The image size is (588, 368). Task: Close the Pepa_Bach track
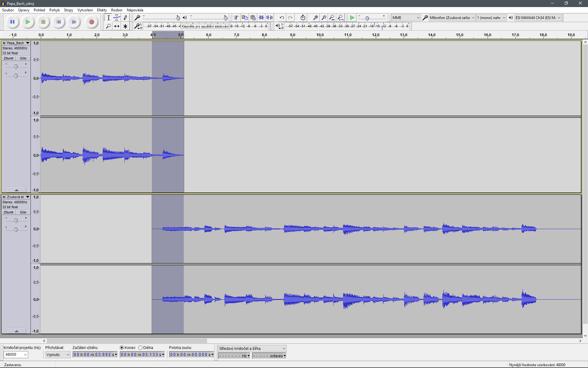(x=4, y=43)
